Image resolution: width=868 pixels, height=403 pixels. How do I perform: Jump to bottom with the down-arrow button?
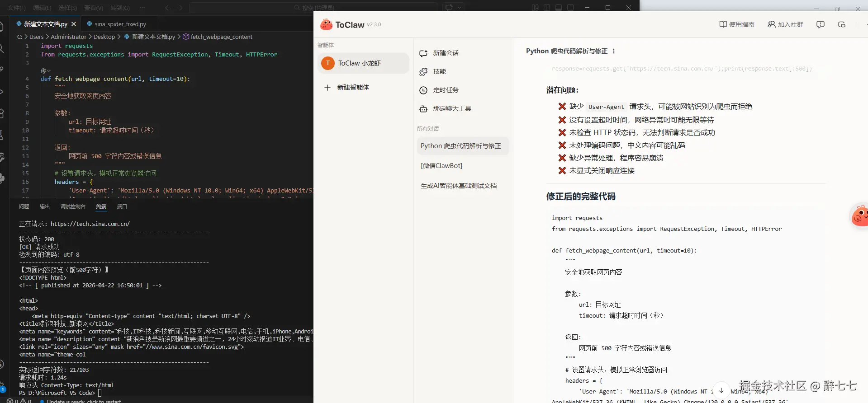point(721,390)
